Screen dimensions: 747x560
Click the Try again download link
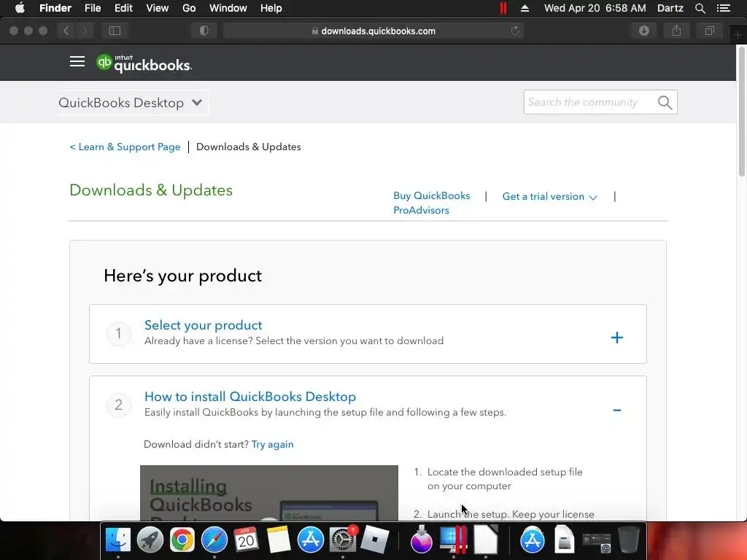click(273, 444)
